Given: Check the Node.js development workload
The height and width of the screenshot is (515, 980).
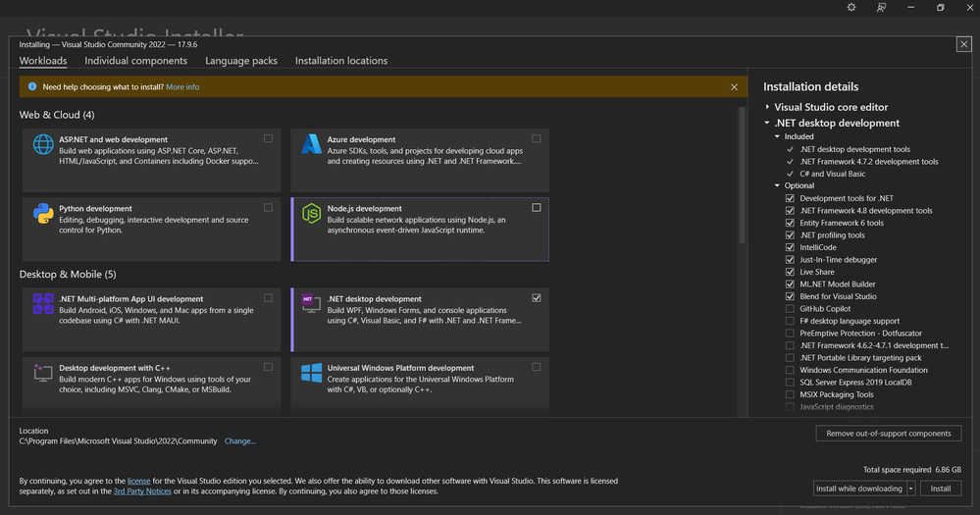Looking at the screenshot, I should 537,208.
